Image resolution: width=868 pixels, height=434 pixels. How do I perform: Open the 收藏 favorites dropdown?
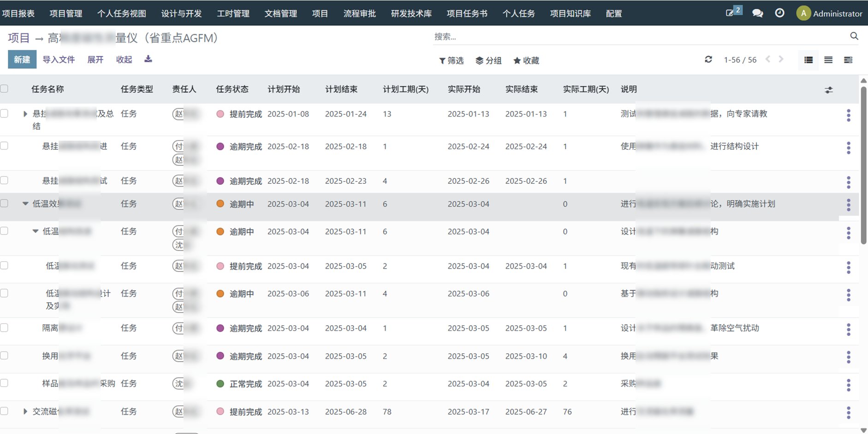coord(526,60)
